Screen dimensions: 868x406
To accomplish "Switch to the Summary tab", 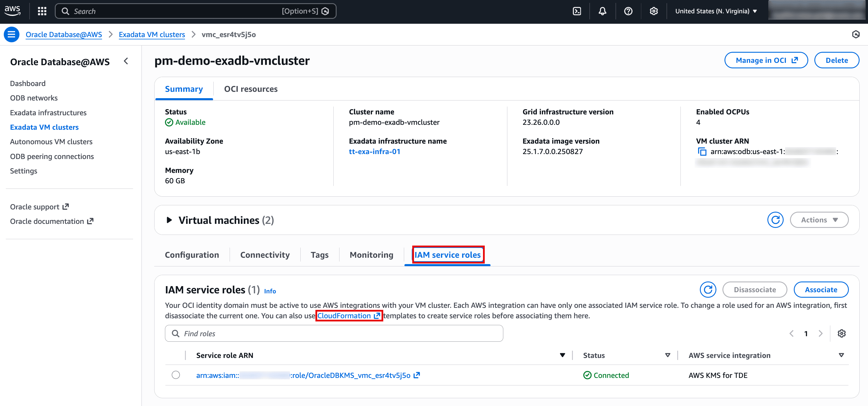I will [184, 89].
